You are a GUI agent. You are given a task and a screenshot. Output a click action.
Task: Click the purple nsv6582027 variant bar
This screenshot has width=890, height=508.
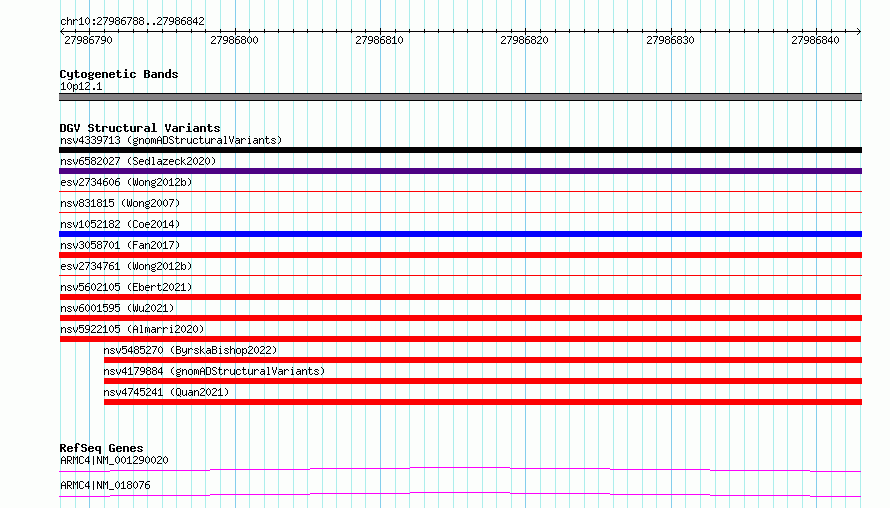(x=460, y=171)
